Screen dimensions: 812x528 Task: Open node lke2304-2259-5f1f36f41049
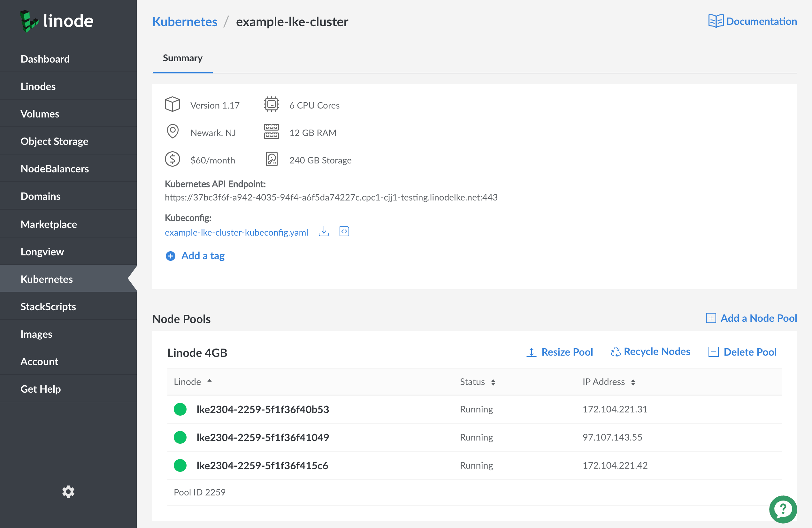tap(262, 437)
